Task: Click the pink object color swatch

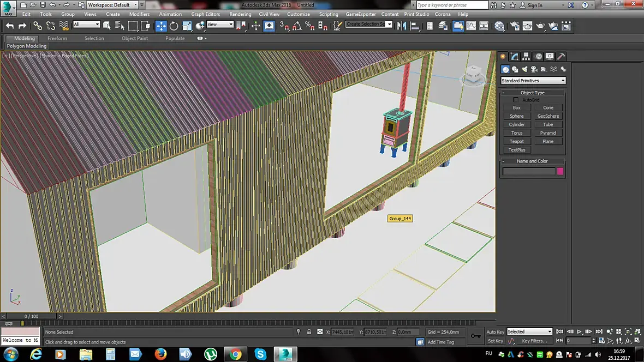Action: click(x=560, y=171)
